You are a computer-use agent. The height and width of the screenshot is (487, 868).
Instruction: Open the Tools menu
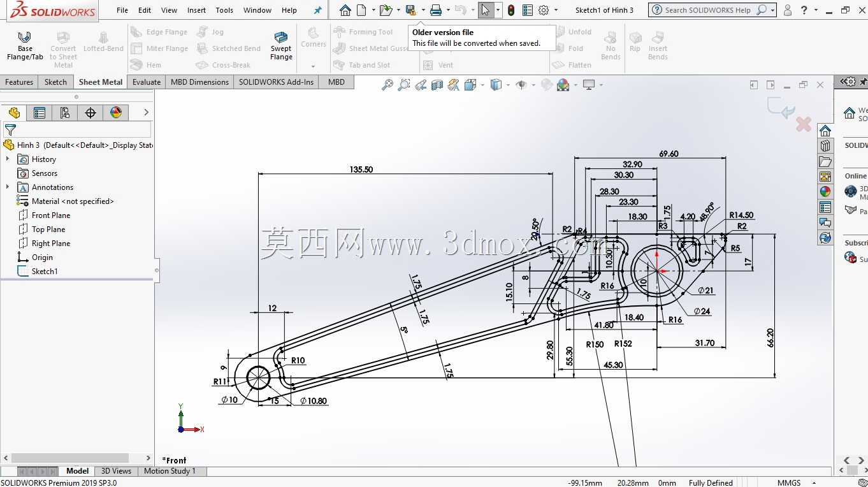pyautogui.click(x=224, y=10)
